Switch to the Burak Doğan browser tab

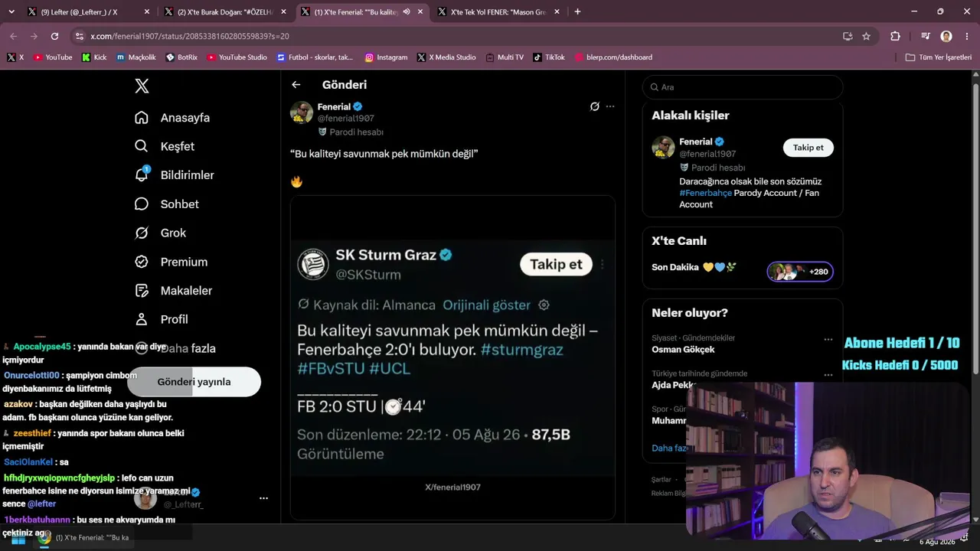[224, 11]
